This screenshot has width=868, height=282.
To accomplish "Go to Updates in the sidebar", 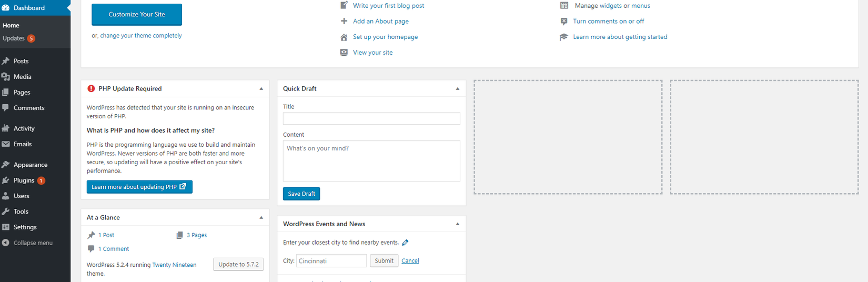I will [x=14, y=38].
